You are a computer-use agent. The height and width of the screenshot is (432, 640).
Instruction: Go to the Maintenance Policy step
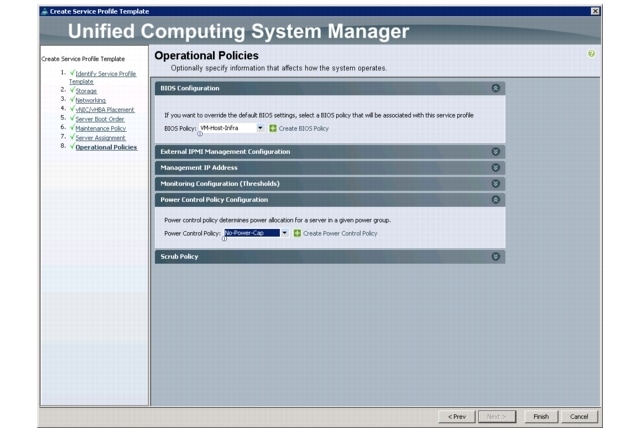tap(101, 128)
